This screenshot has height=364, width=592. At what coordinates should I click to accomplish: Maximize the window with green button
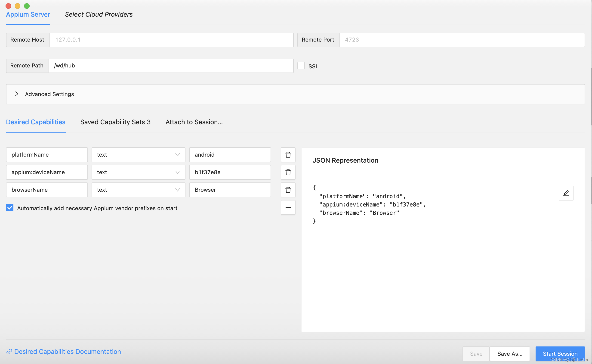[x=27, y=6]
